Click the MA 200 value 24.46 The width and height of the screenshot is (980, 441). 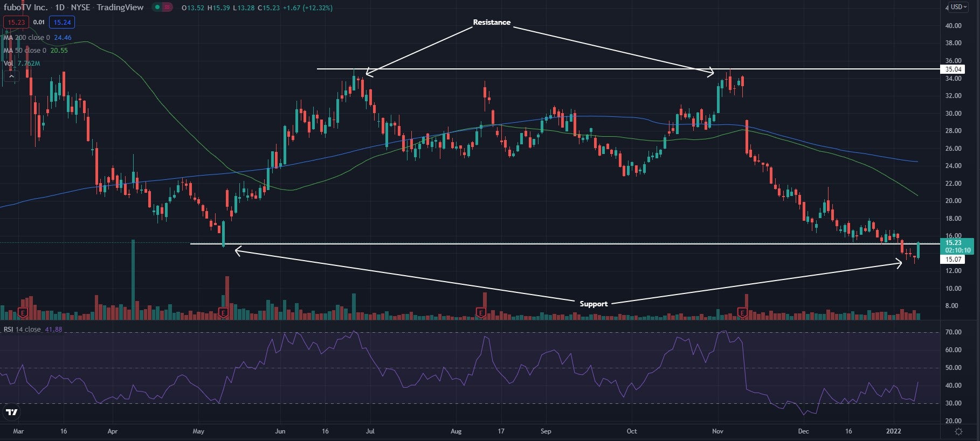(x=63, y=38)
